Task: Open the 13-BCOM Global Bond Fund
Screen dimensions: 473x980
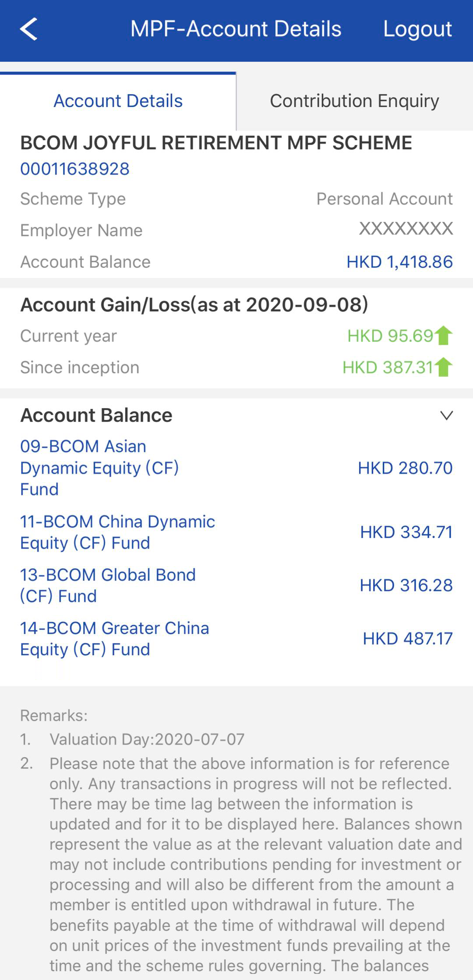Action: tap(108, 585)
